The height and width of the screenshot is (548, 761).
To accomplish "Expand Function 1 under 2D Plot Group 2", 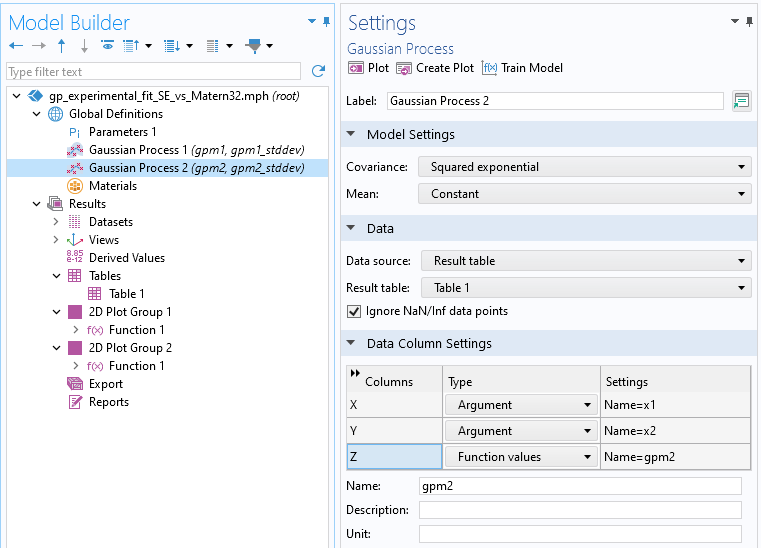I will click(76, 366).
